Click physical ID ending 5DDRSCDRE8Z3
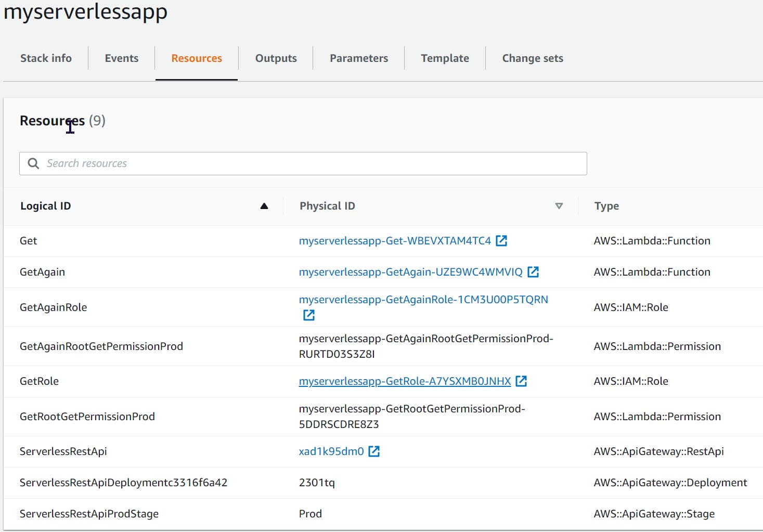The width and height of the screenshot is (763, 532). pos(412,417)
